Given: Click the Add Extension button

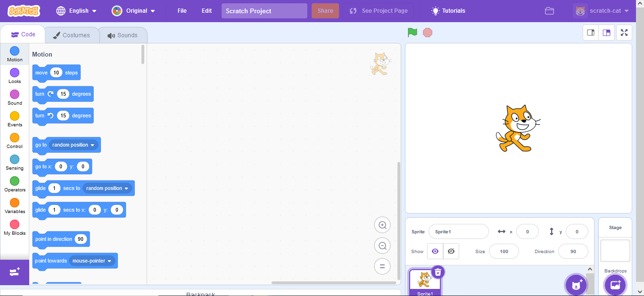Looking at the screenshot, I should (x=15, y=272).
